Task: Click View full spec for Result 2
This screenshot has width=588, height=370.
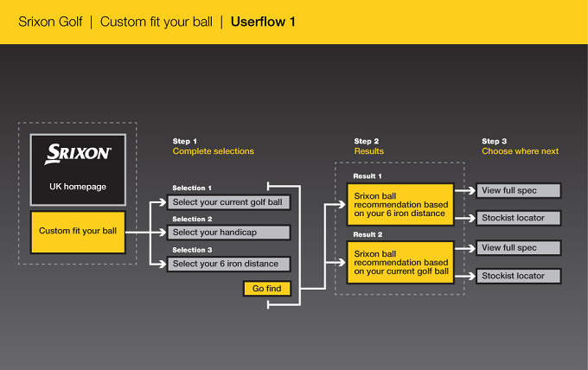Action: pyautogui.click(x=519, y=248)
